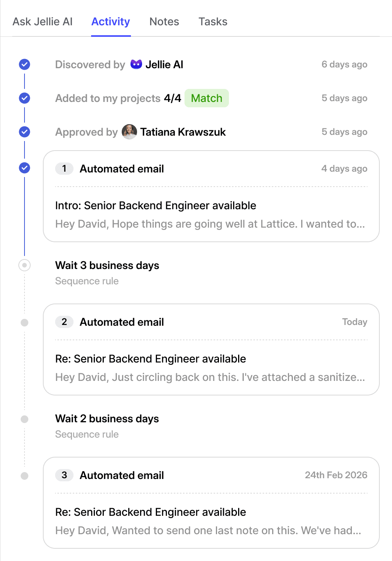392x561 pixels.
Task: Open the Notes tab
Action: [164, 22]
